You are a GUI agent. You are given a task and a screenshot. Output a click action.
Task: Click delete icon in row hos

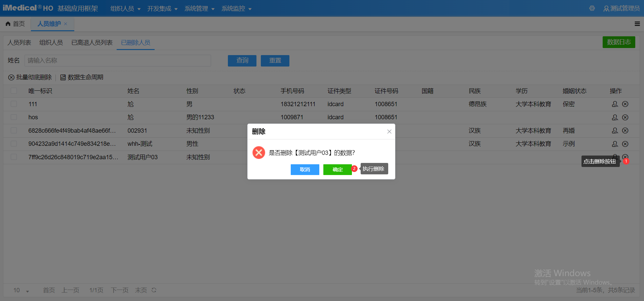pyautogui.click(x=625, y=117)
